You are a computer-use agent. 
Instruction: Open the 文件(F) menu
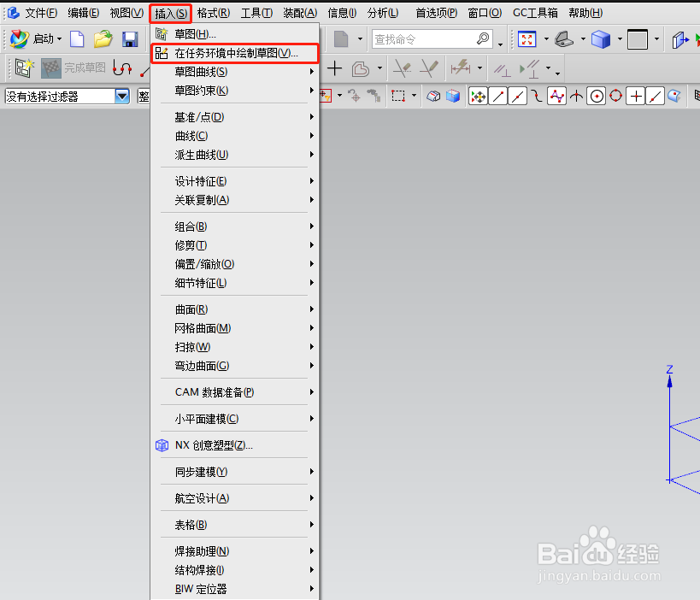(x=41, y=14)
